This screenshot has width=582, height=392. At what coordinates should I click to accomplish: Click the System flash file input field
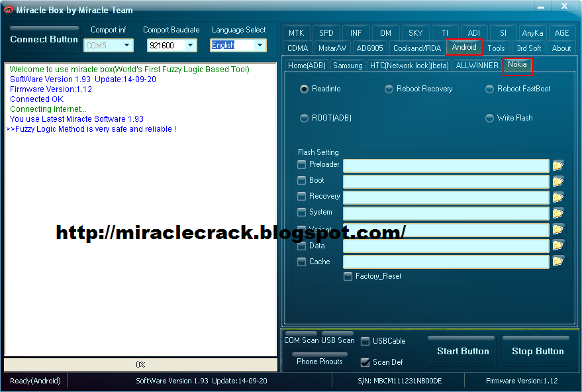click(x=445, y=213)
